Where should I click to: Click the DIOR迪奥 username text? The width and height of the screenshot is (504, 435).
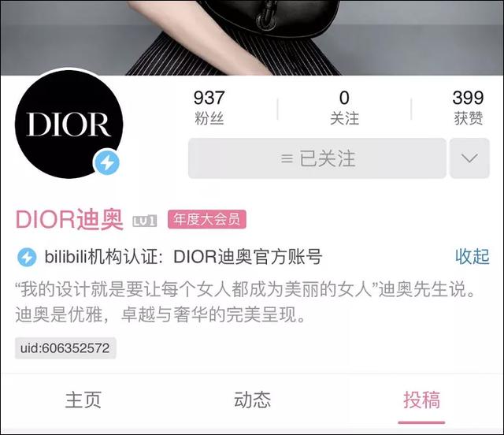click(69, 220)
